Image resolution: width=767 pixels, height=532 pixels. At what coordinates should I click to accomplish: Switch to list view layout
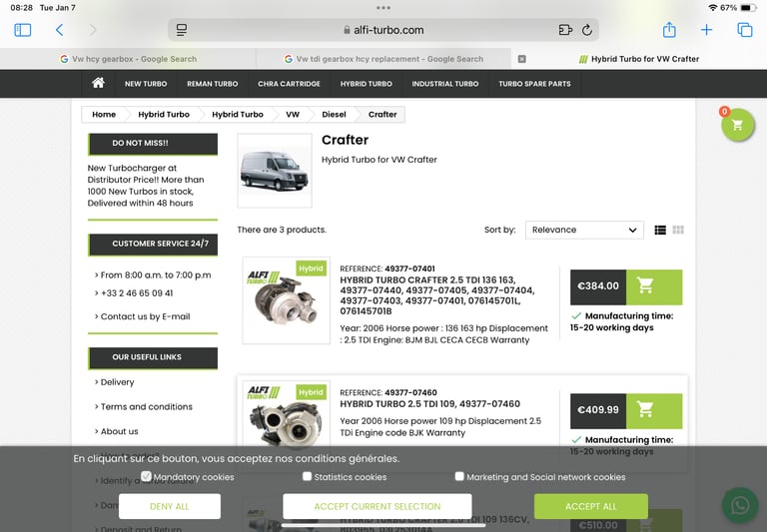pyautogui.click(x=660, y=230)
